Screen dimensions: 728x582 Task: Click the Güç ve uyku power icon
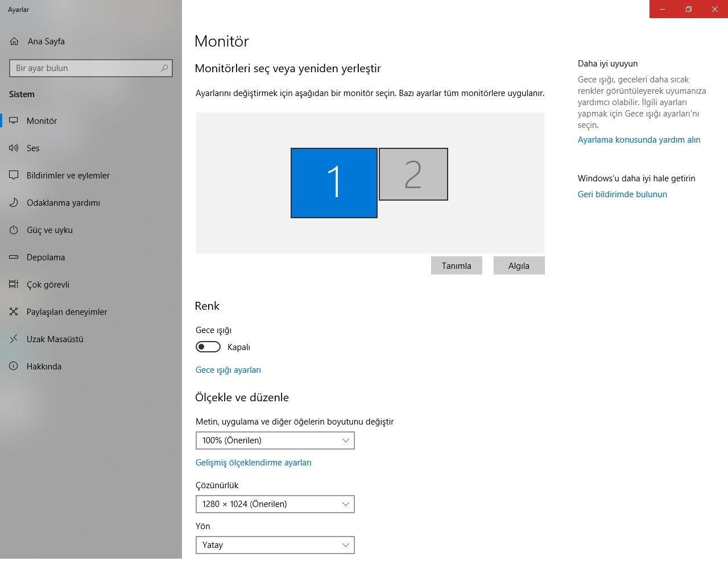pos(14,230)
